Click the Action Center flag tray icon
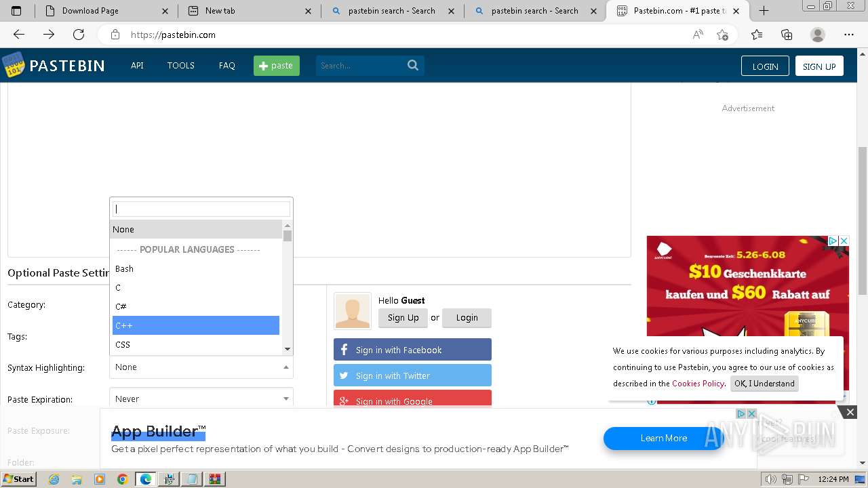 pos(804,479)
